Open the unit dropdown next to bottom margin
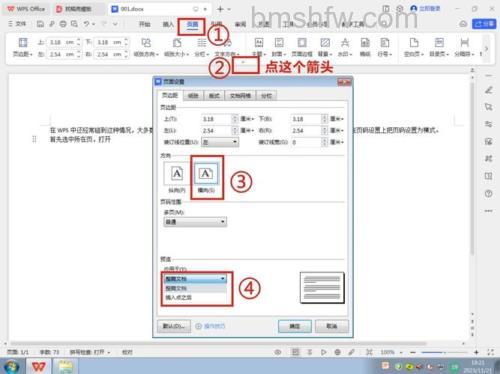This screenshot has width=500, height=374. pos(337,119)
